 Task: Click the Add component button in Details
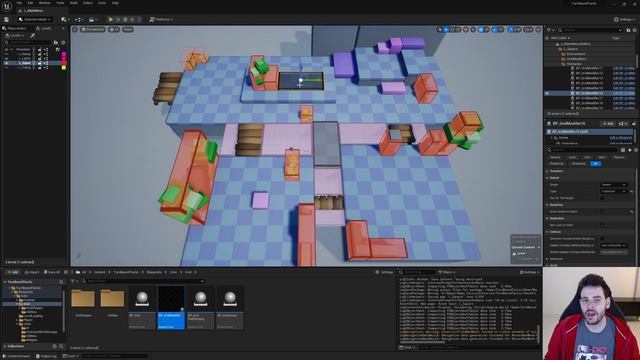(607, 123)
